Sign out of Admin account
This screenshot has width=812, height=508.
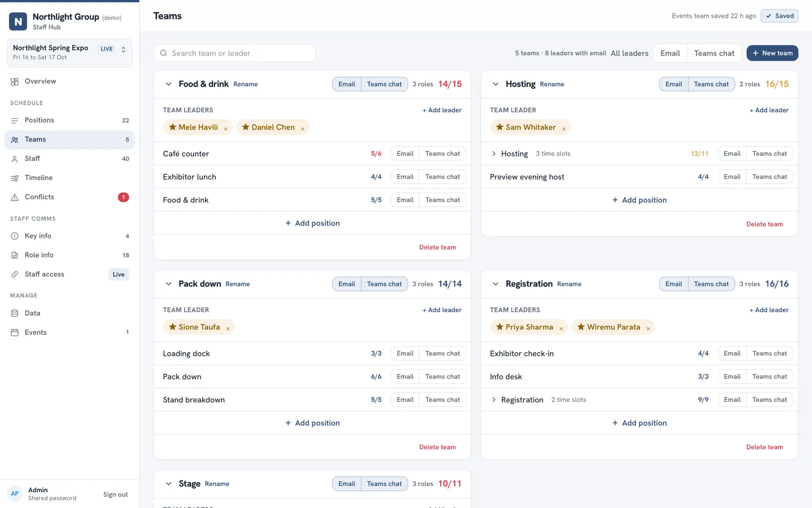click(x=115, y=495)
